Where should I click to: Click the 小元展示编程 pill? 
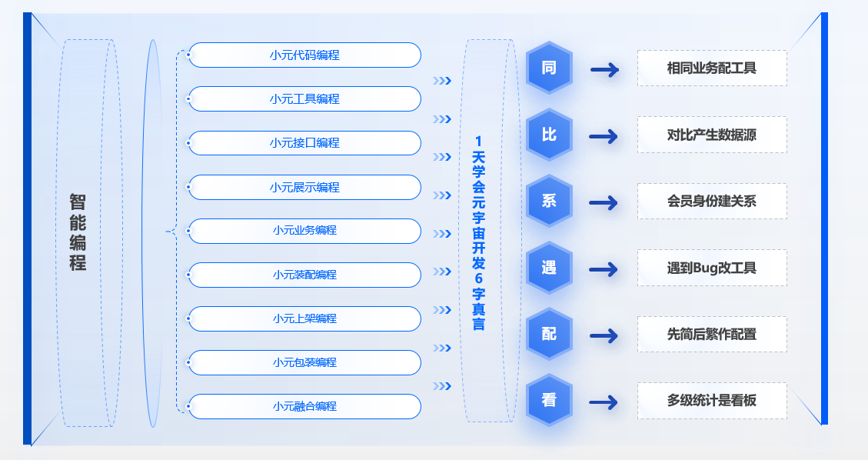coord(304,188)
